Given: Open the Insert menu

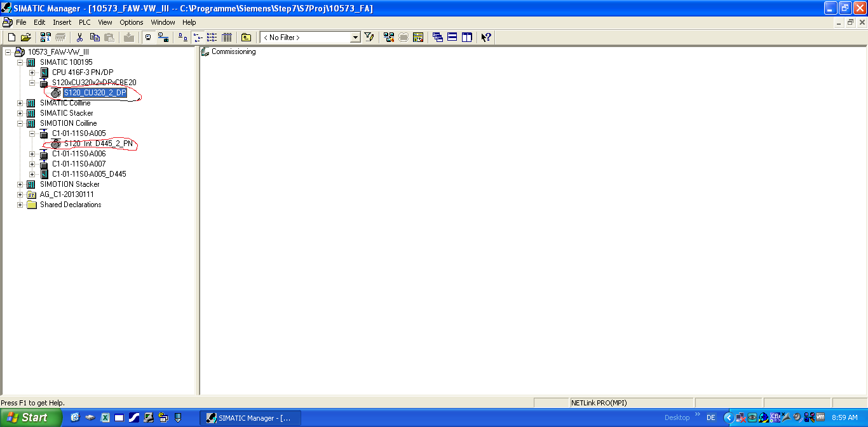Looking at the screenshot, I should pos(62,22).
